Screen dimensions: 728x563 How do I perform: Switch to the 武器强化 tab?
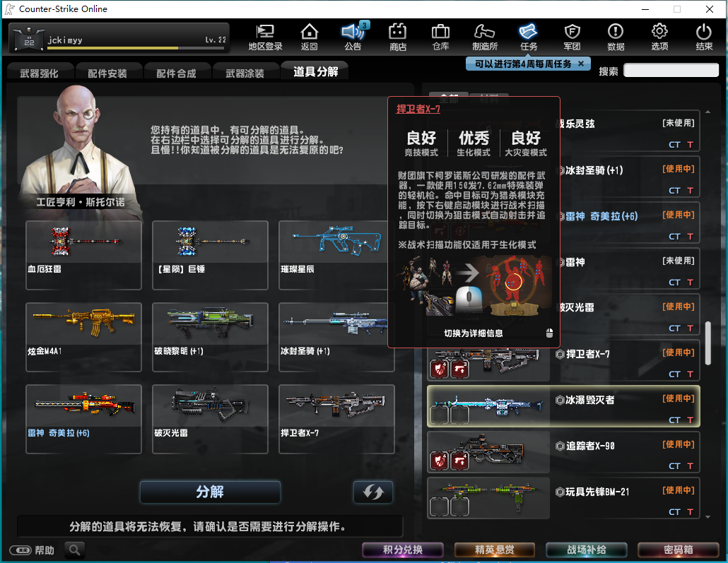(x=40, y=73)
